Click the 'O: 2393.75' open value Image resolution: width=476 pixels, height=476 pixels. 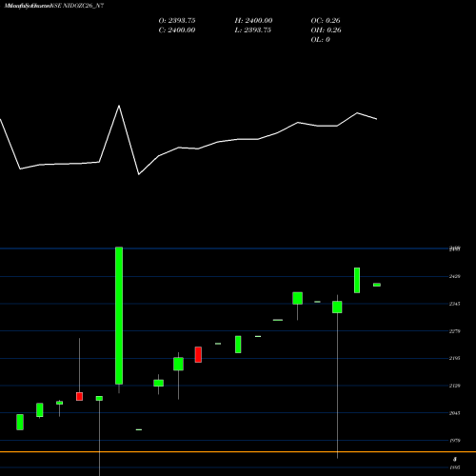pos(177,21)
